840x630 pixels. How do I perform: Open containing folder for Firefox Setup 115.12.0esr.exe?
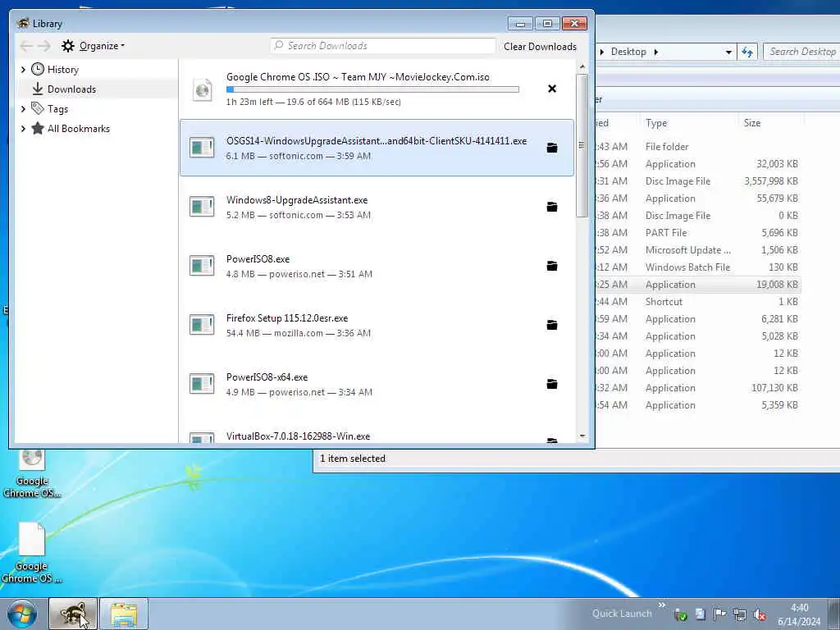coord(552,325)
